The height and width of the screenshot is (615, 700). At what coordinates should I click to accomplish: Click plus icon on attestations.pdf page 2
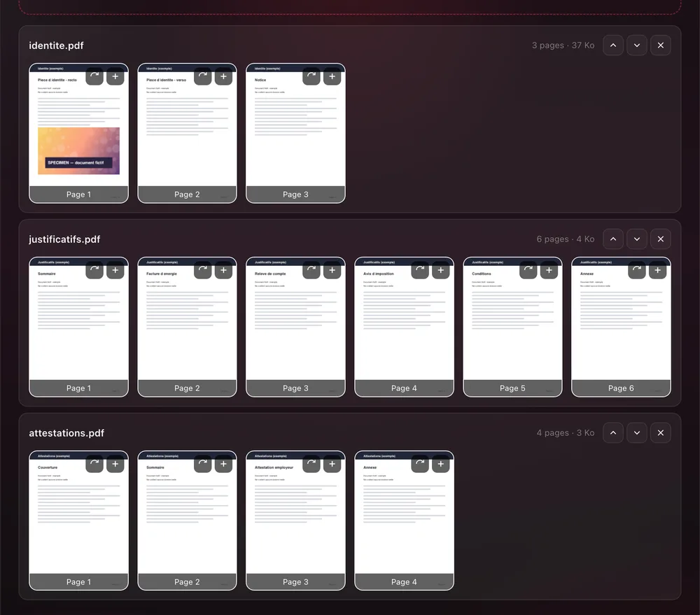point(224,463)
